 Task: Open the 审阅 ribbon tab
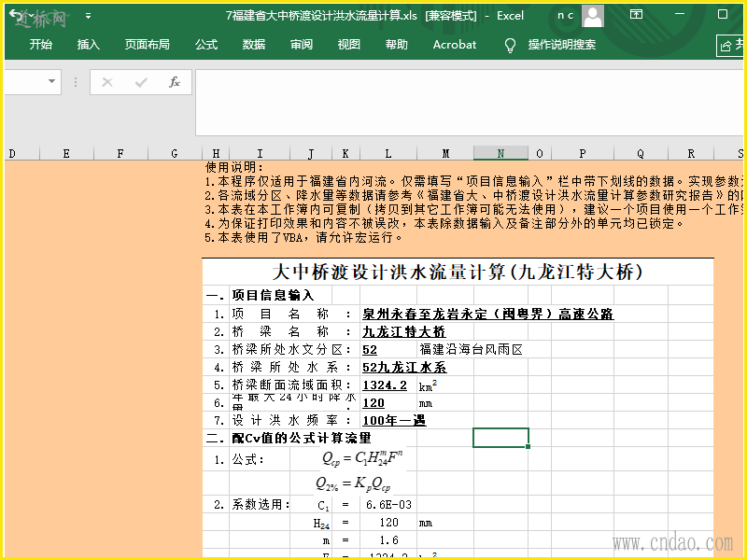(x=301, y=45)
